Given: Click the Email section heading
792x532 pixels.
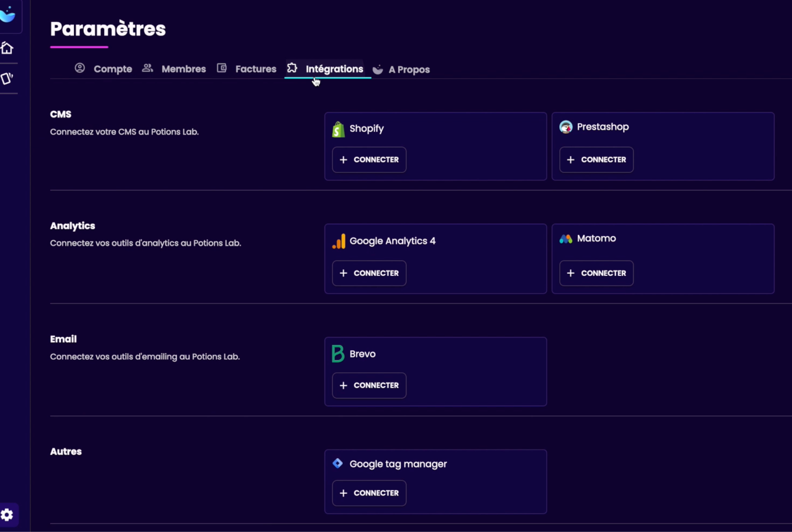Looking at the screenshot, I should click(63, 339).
